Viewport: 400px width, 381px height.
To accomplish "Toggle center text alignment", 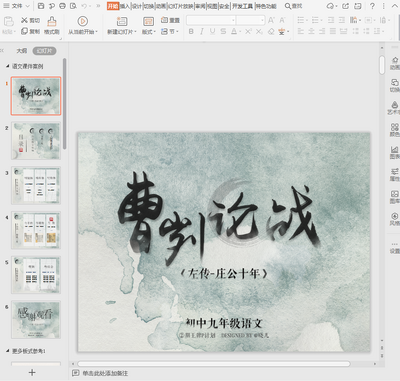I will [x=311, y=31].
